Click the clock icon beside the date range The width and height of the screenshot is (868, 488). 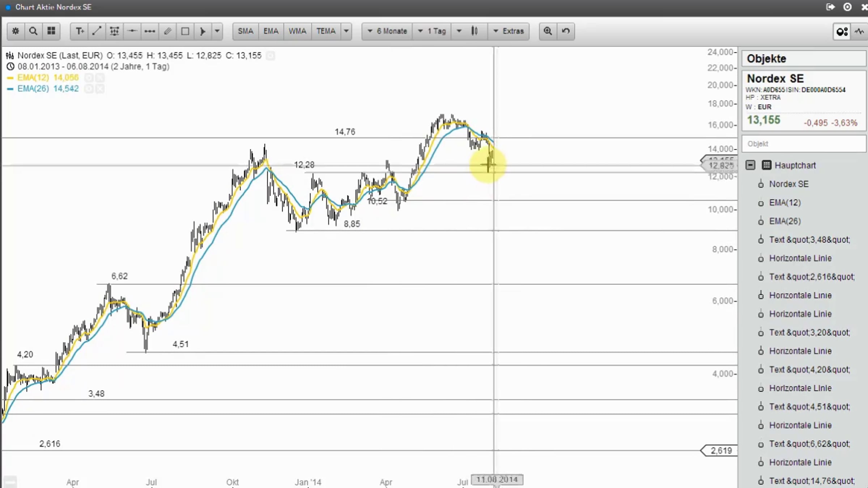pos(10,67)
